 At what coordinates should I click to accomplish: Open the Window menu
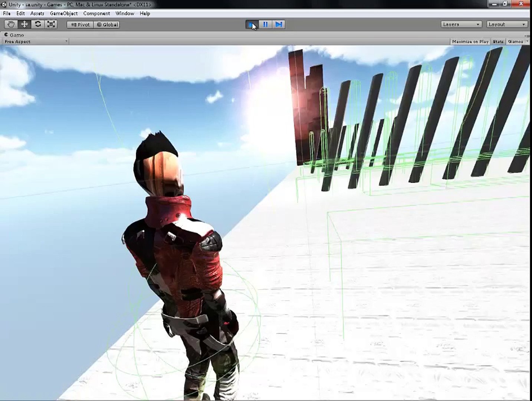(x=125, y=13)
